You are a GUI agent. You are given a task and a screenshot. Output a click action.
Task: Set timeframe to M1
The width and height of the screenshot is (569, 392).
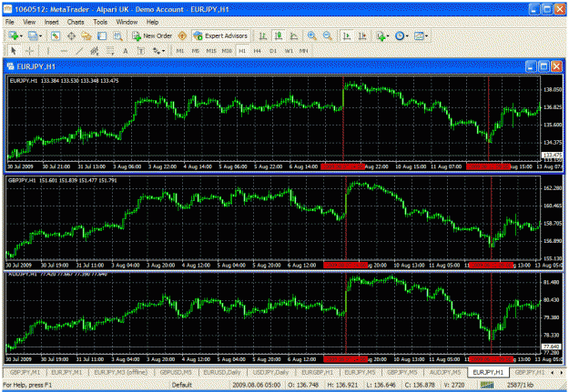[x=180, y=51]
